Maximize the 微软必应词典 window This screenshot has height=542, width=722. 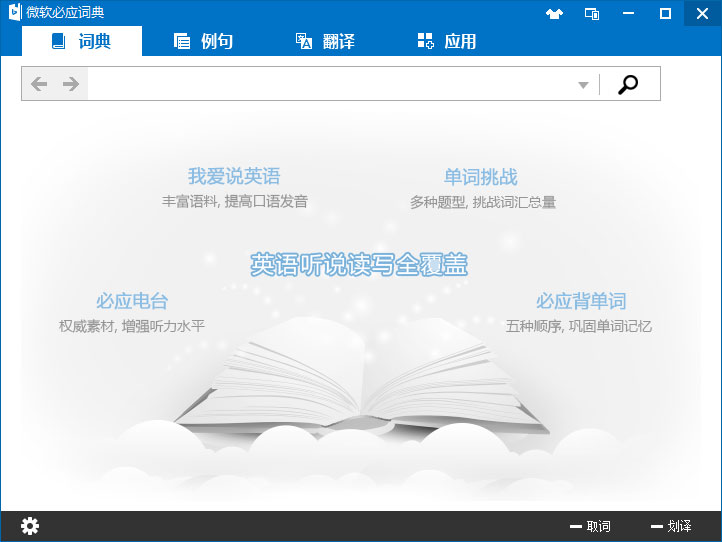665,13
